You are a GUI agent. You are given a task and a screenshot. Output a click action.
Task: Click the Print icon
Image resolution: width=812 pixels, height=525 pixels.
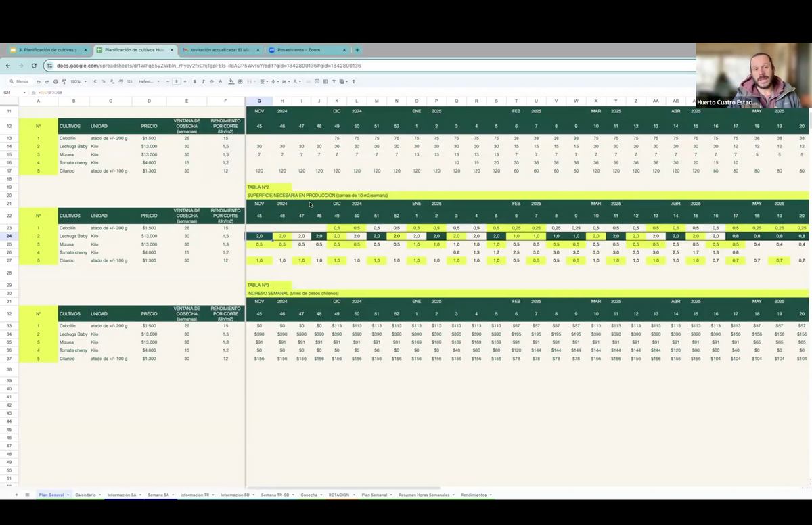(55, 81)
